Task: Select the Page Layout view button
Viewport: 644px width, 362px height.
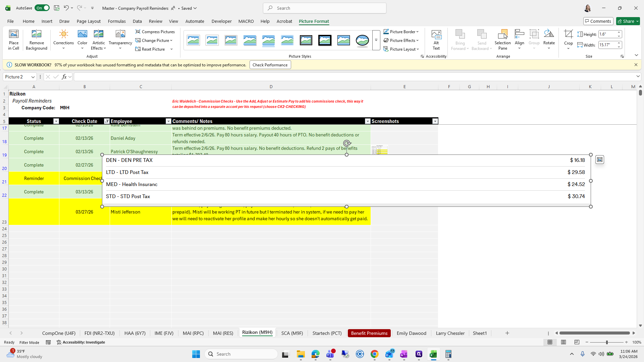Action: coord(563,342)
